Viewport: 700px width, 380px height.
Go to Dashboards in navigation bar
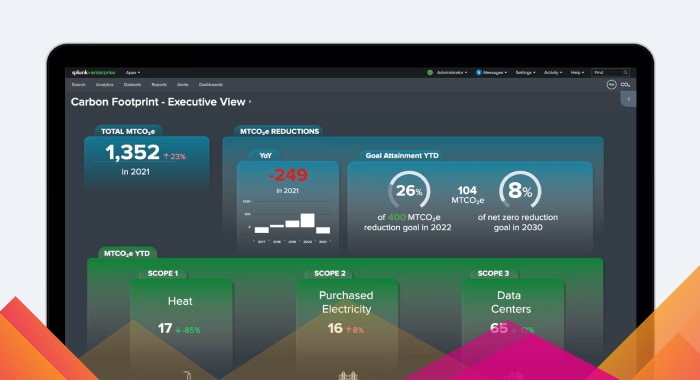[x=211, y=84]
